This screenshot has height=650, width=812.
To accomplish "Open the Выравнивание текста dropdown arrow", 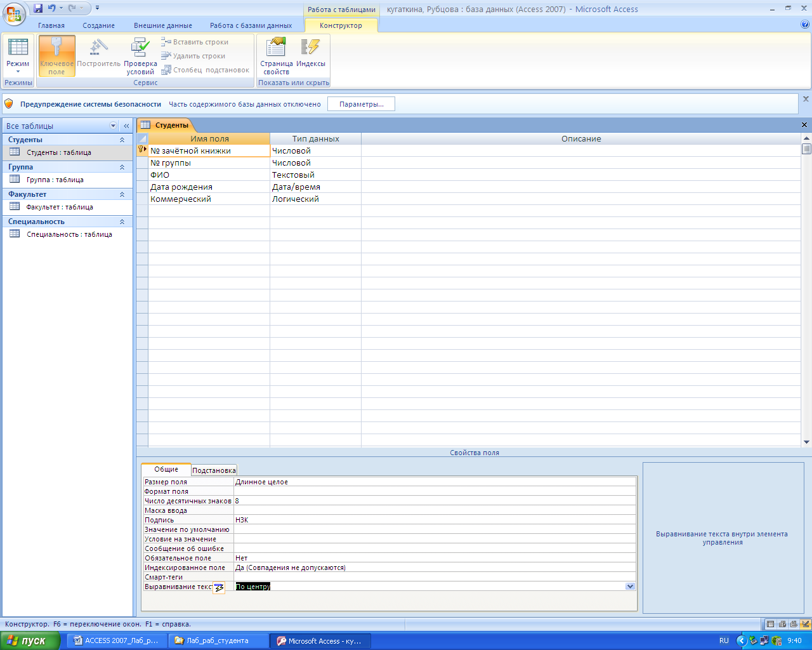I will click(x=630, y=587).
